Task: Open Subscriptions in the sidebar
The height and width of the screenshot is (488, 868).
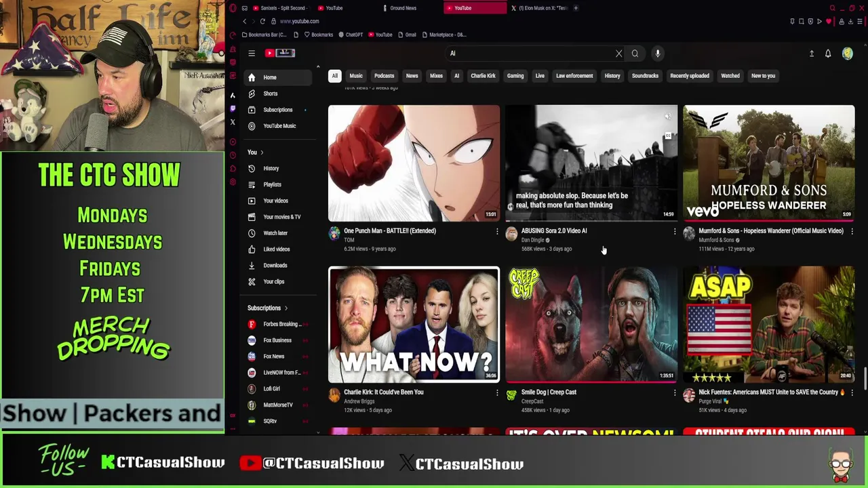Action: point(277,110)
